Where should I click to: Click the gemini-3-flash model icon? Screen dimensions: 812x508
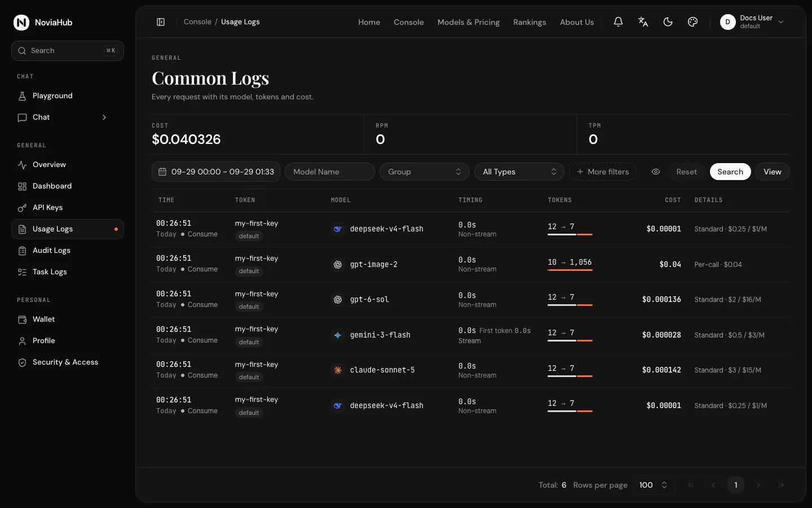338,335
